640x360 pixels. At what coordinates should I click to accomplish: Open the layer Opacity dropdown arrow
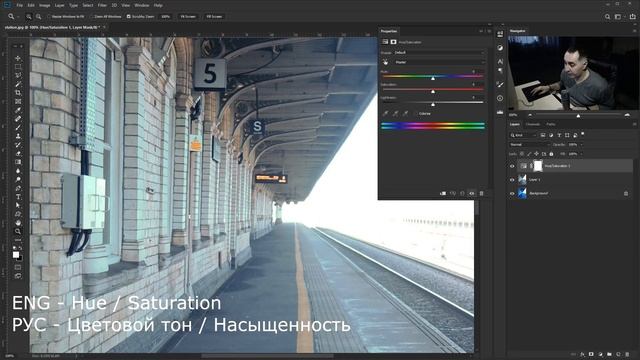coord(581,144)
